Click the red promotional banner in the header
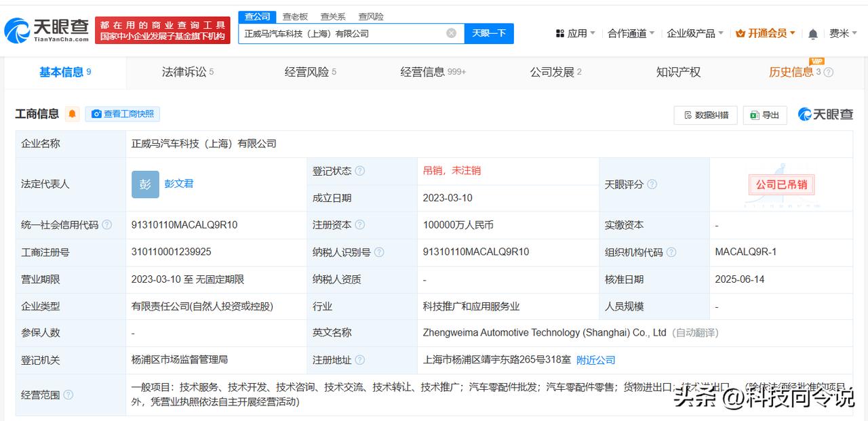This screenshot has height=421, width=868. (x=163, y=31)
